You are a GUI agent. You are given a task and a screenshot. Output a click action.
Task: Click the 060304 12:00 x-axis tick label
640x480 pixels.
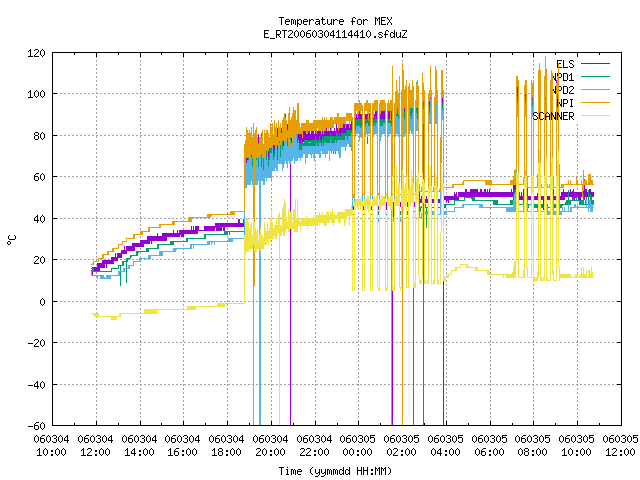(96, 446)
